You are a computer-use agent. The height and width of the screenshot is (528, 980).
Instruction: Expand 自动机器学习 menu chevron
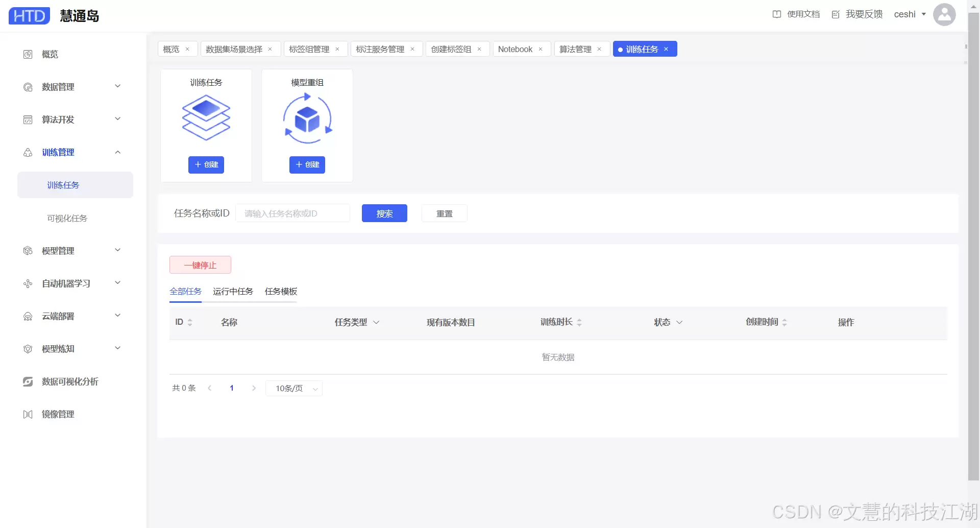tap(118, 283)
